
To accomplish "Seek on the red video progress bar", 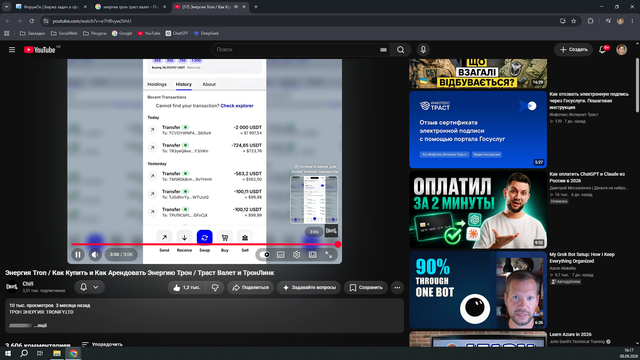I will 204,244.
